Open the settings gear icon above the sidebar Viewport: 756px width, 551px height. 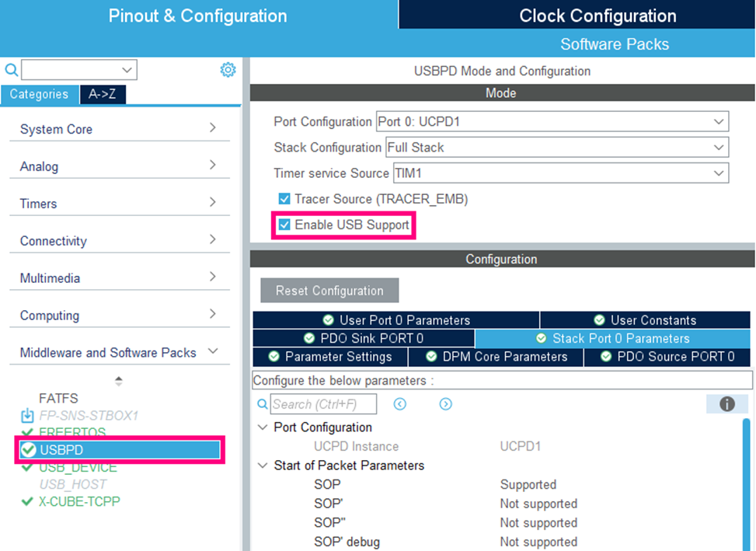tap(228, 69)
